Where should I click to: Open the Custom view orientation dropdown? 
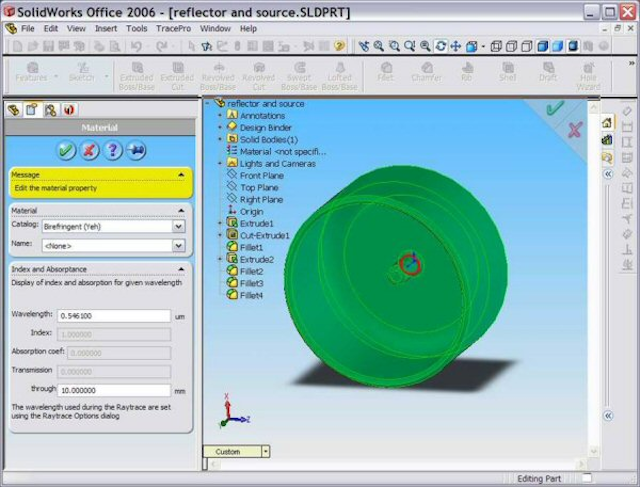[266, 451]
